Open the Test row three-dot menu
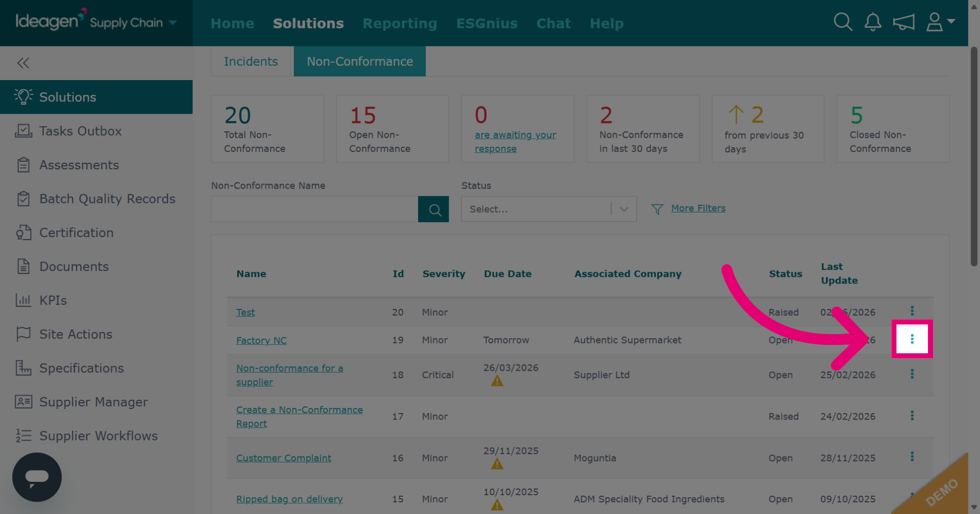This screenshot has width=980, height=514. 912,311
